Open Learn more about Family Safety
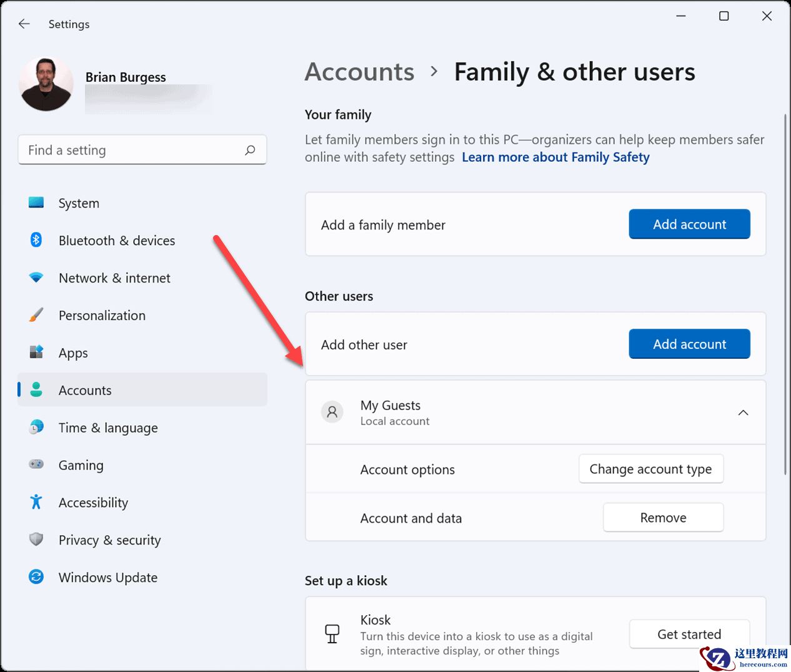 pyautogui.click(x=555, y=158)
